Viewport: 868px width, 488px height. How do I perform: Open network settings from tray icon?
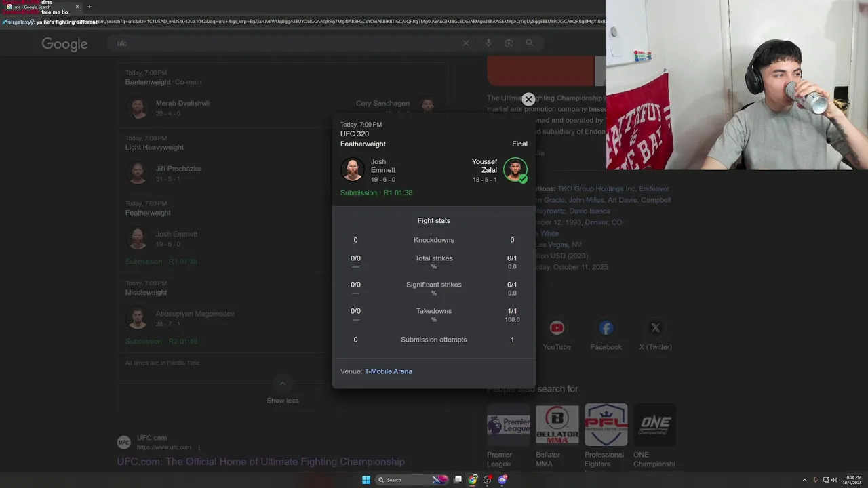826,480
